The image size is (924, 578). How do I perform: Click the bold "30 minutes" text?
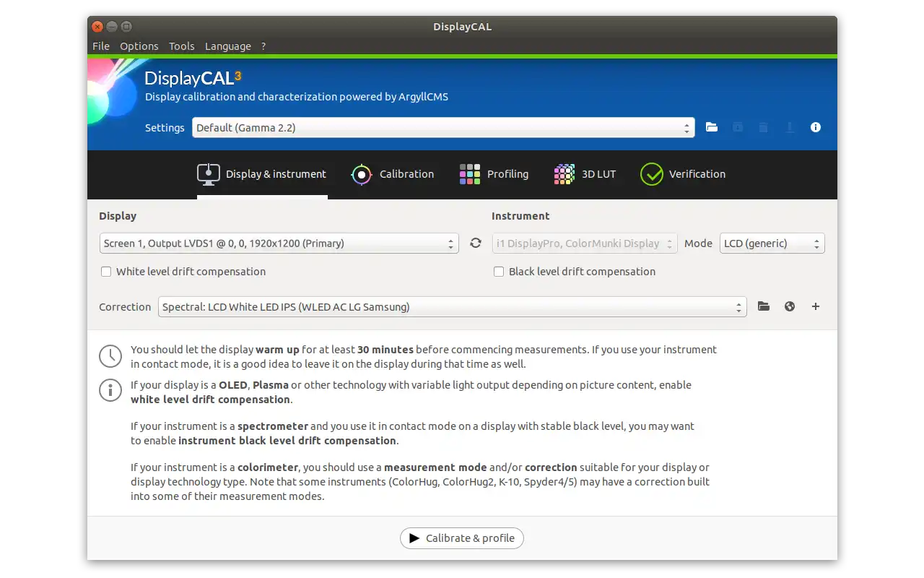coord(385,350)
